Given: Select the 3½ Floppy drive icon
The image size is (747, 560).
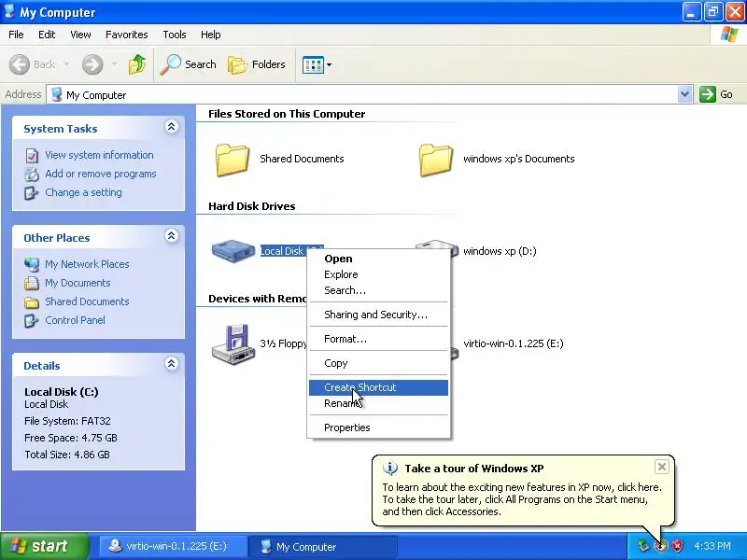Looking at the screenshot, I should (x=233, y=344).
